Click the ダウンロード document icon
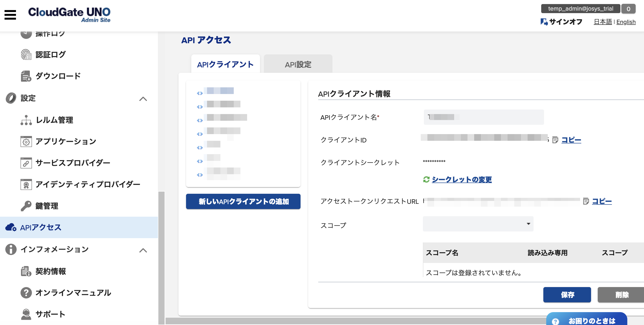Viewport: 644px width, 325px height. pyautogui.click(x=26, y=76)
